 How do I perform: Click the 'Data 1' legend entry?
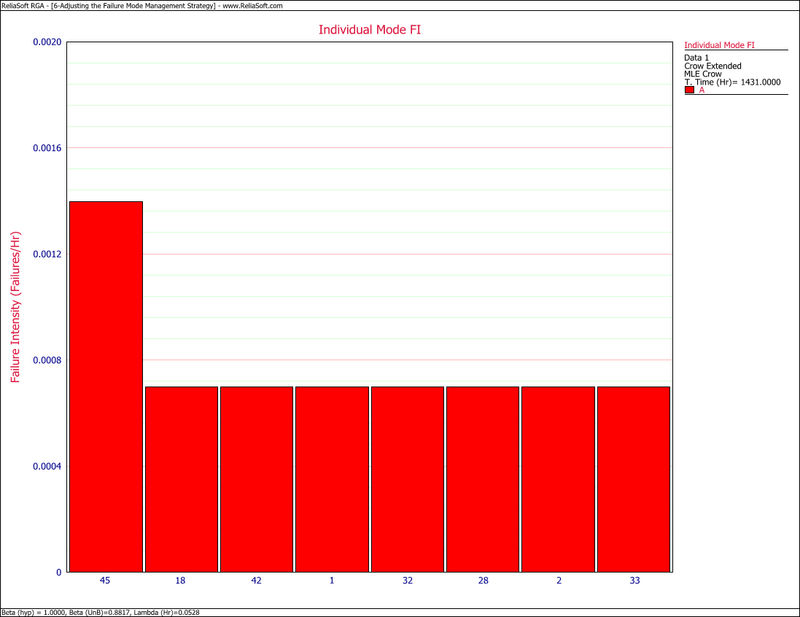(696, 58)
